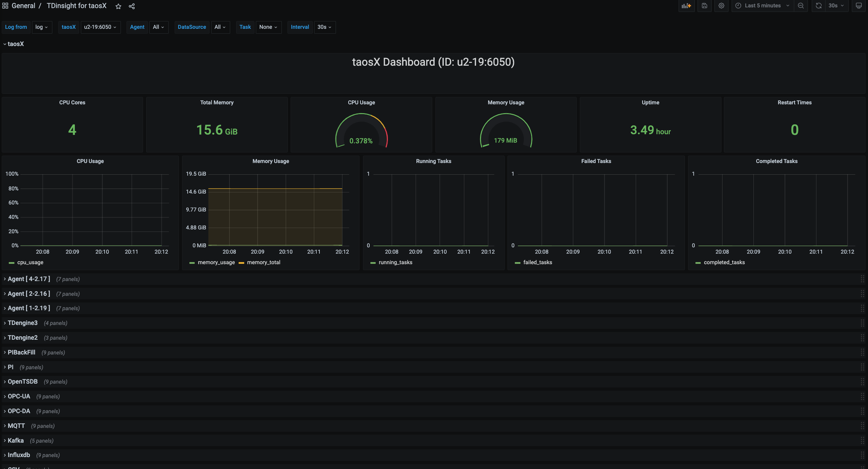
Task: Open the Memory Usage graph title menu
Action: [x=271, y=161]
